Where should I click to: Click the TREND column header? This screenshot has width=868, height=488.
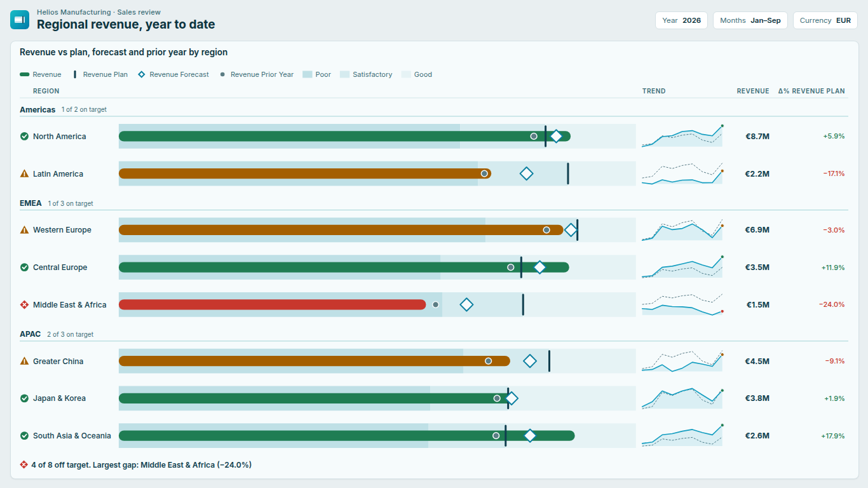[654, 91]
